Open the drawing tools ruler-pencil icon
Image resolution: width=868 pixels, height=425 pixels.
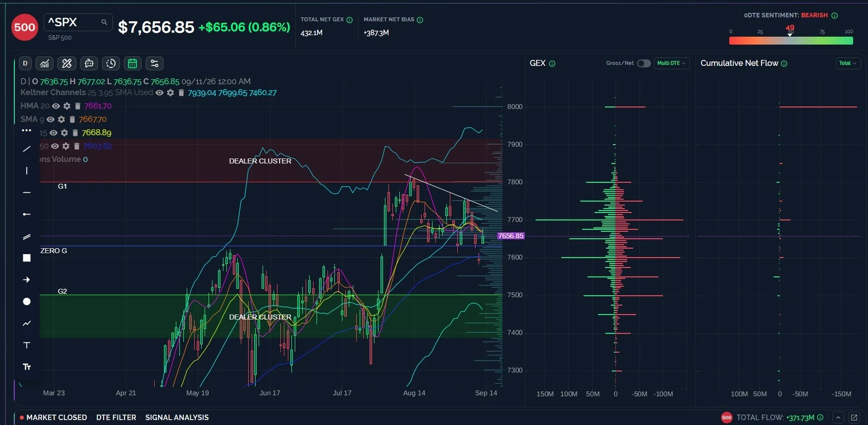click(67, 63)
